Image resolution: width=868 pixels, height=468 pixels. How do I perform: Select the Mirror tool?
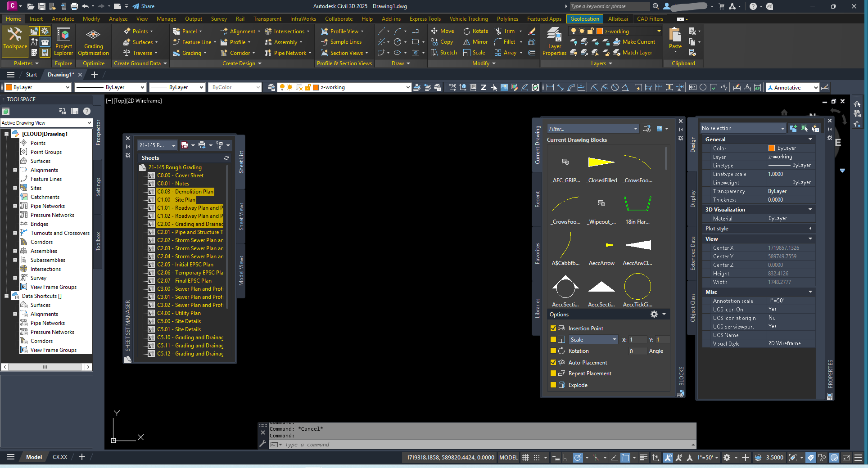click(x=476, y=42)
